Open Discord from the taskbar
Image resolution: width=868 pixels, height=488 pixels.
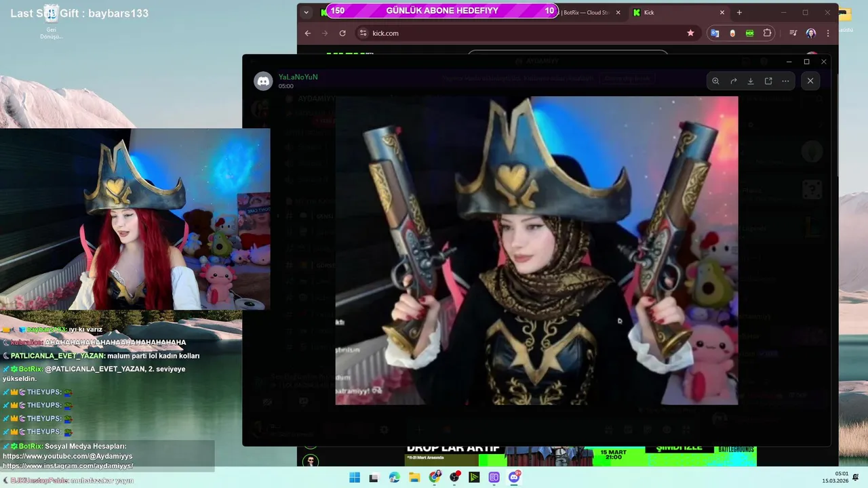click(514, 478)
